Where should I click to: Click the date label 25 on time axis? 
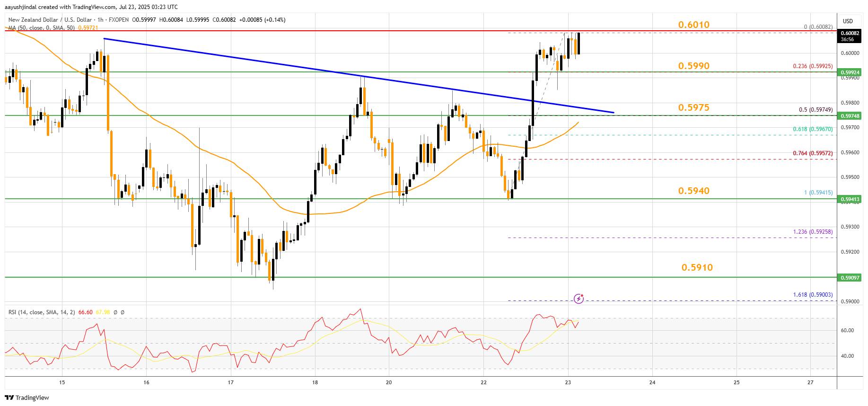tap(736, 382)
